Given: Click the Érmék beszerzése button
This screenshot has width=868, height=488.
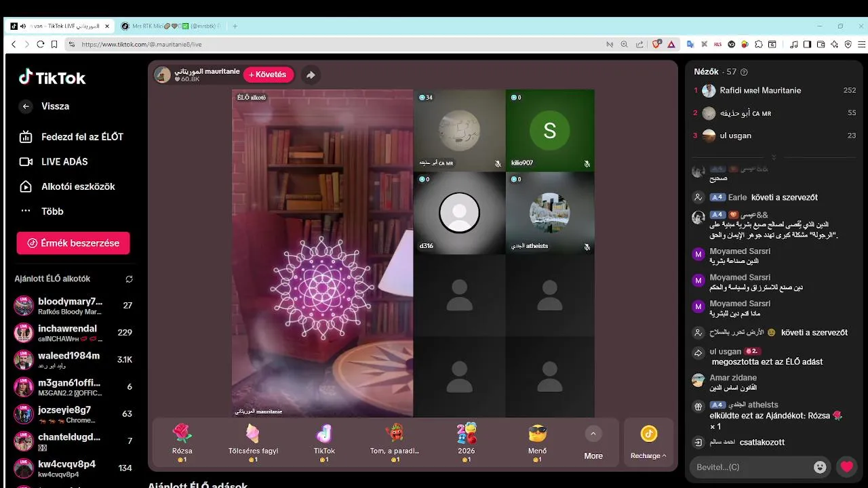Looking at the screenshot, I should coord(73,243).
